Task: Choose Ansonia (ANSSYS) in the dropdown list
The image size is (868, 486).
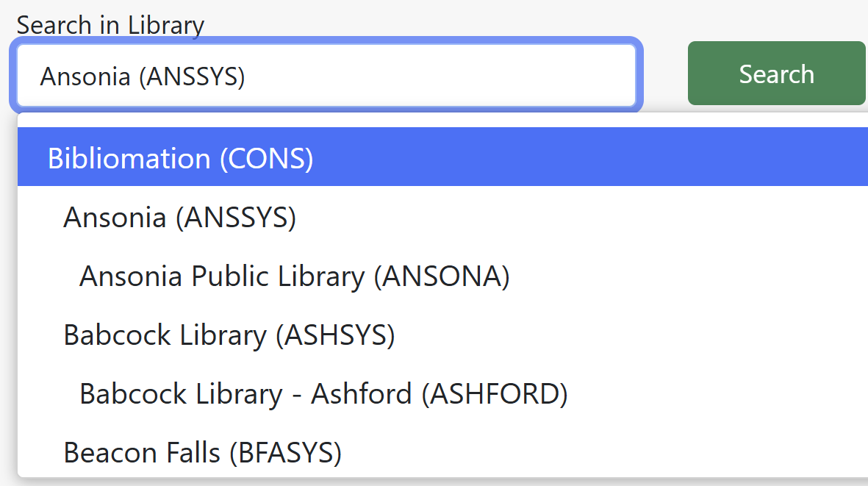Action: coord(180,217)
